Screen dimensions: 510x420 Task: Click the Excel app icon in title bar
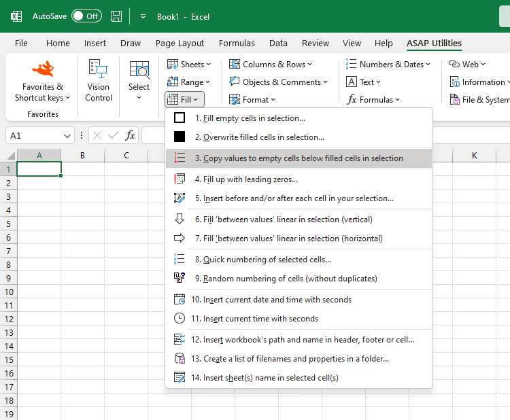16,16
